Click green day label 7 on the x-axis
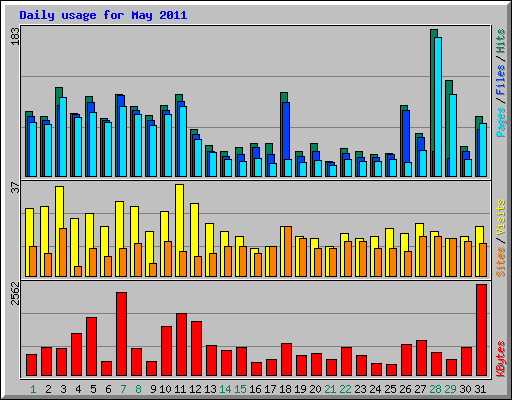This screenshot has height=400, width=512. coord(123,389)
